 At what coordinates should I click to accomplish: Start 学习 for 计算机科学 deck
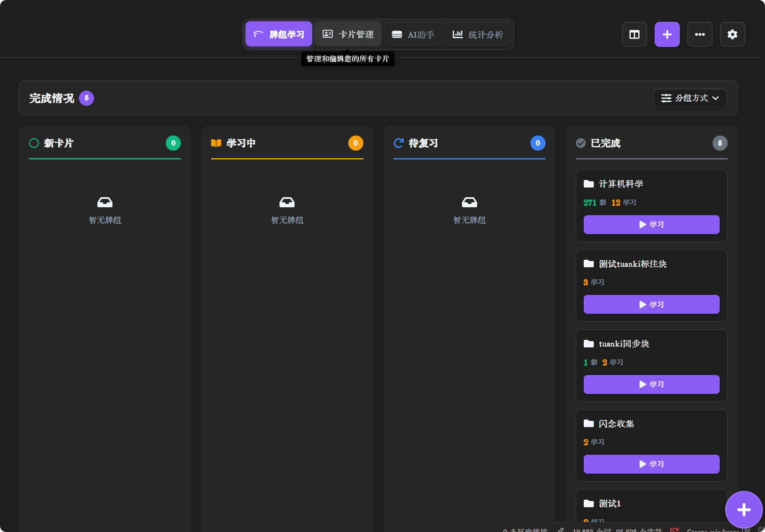click(651, 224)
